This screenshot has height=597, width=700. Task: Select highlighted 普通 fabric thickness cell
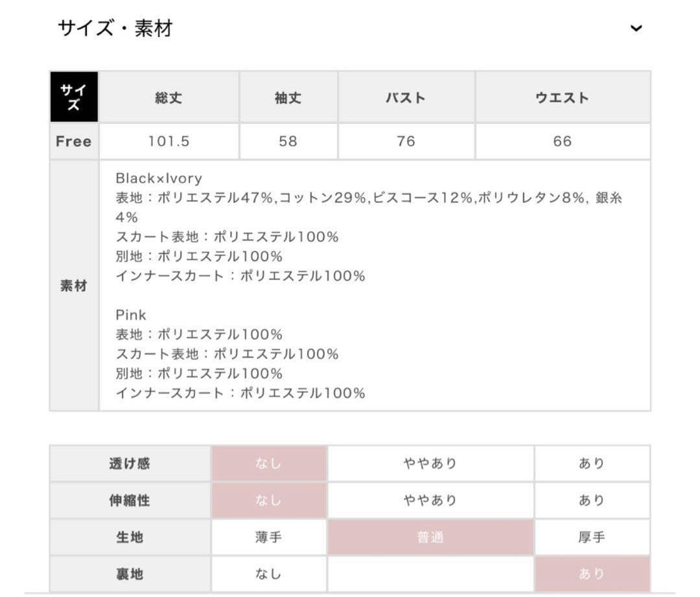tap(430, 537)
